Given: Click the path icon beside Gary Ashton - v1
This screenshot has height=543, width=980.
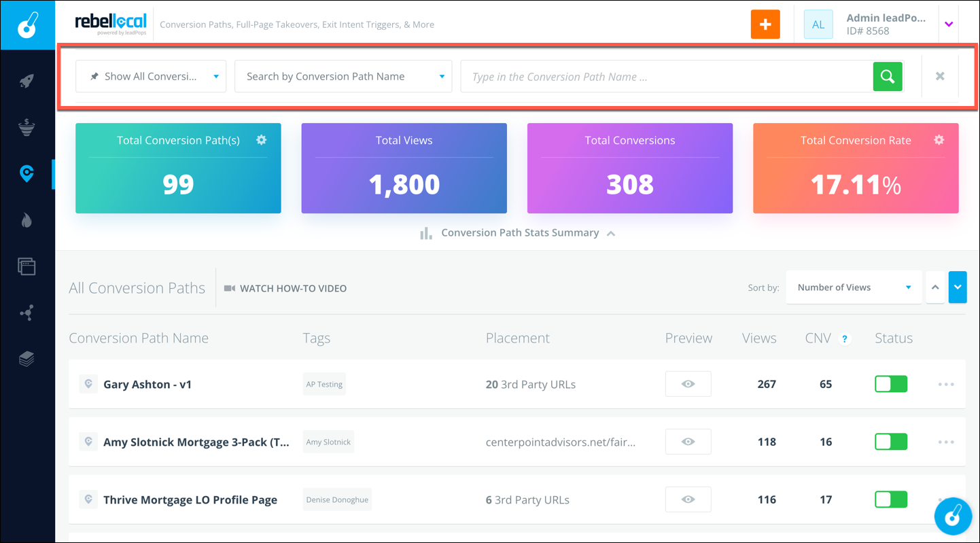Looking at the screenshot, I should click(x=88, y=384).
